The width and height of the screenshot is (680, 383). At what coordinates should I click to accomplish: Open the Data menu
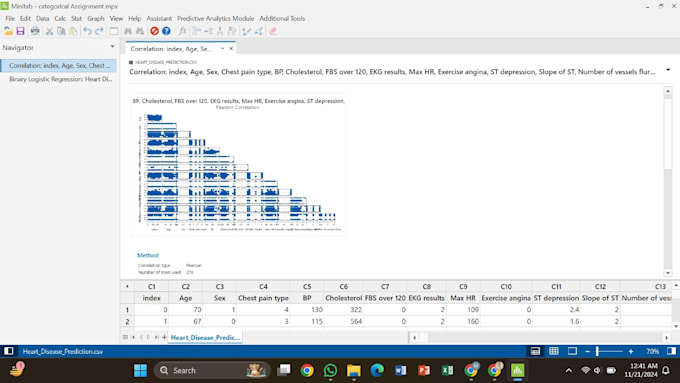tap(42, 18)
